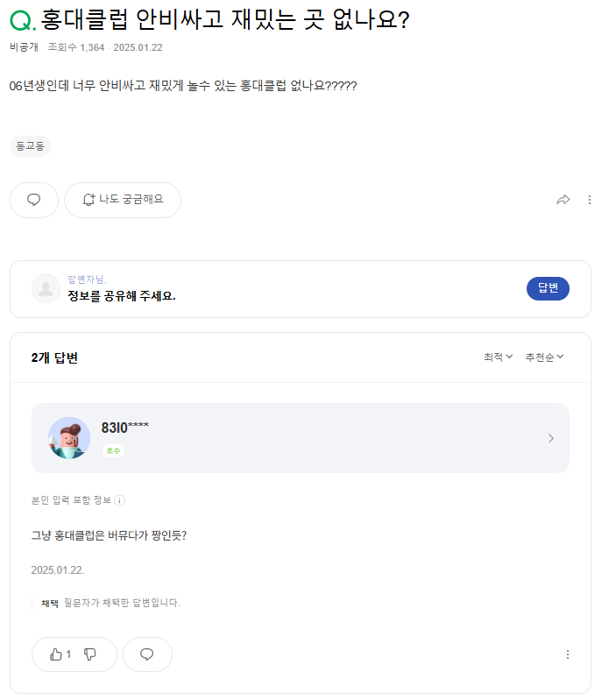The image size is (602, 700).
Task: Click the gray default profile icon
Action: pos(46,288)
